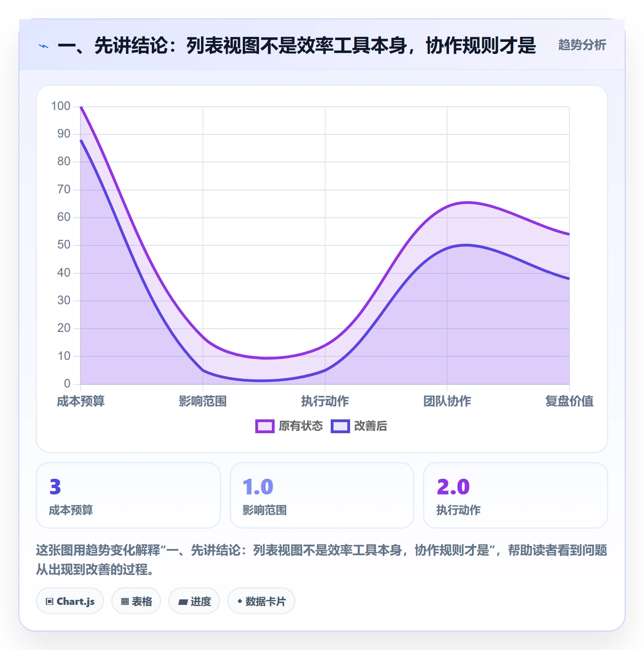Toggle the 改善后 legend swatch

340,426
